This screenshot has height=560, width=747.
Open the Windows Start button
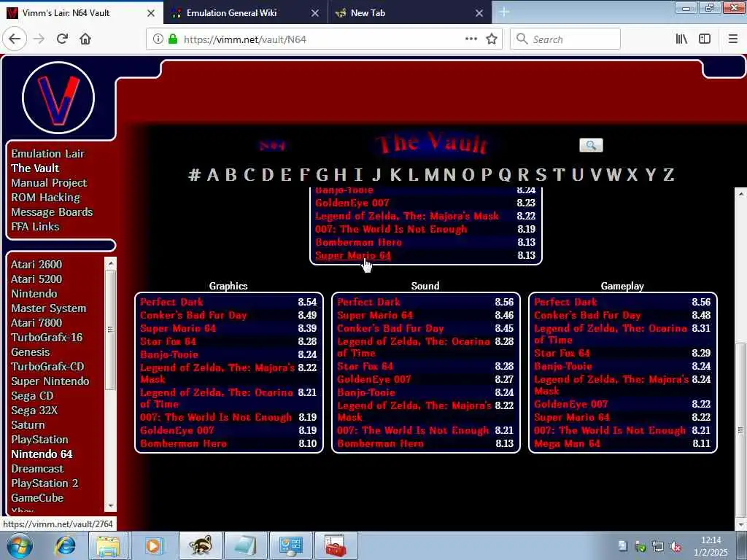19,545
